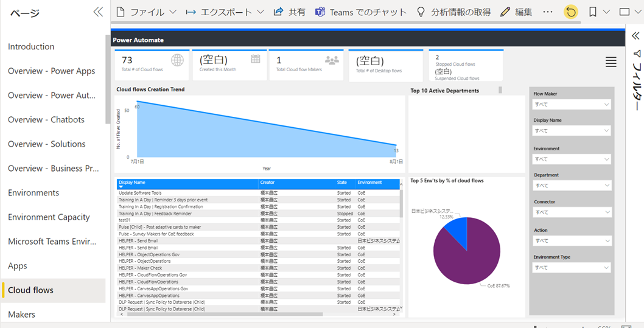Click the calendar icon on Created this Month card

(x=256, y=58)
